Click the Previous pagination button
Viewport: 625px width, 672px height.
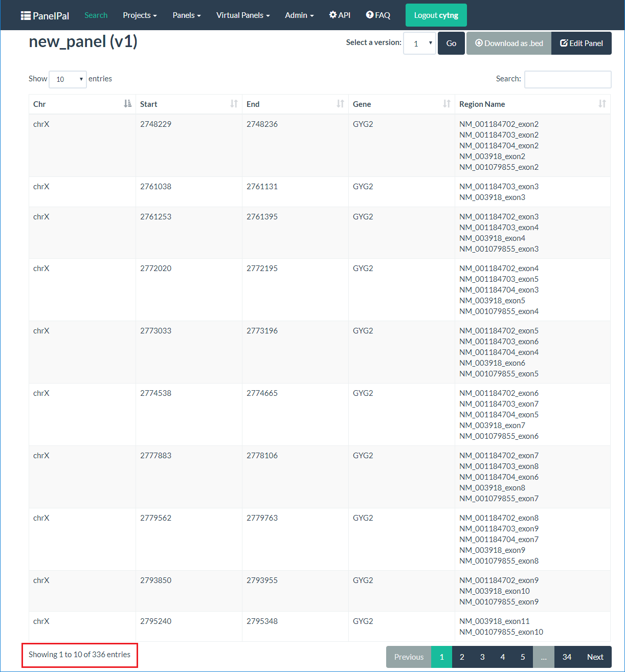(409, 657)
